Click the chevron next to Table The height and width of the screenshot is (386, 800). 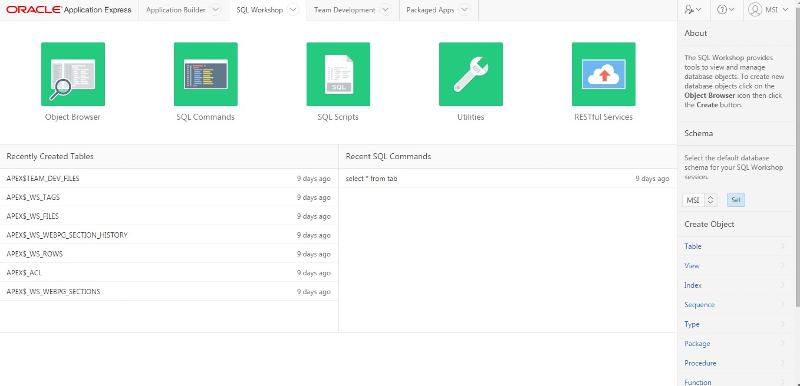(783, 246)
